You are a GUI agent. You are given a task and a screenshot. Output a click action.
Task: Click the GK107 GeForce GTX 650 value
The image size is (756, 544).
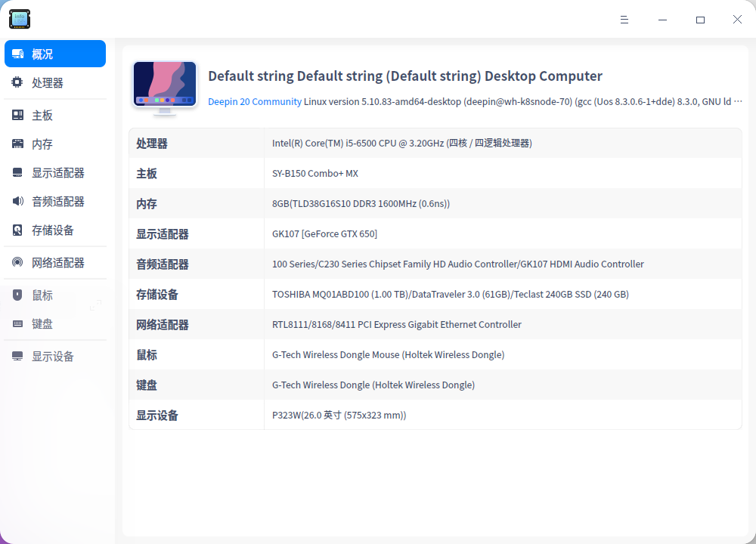tap(324, 233)
